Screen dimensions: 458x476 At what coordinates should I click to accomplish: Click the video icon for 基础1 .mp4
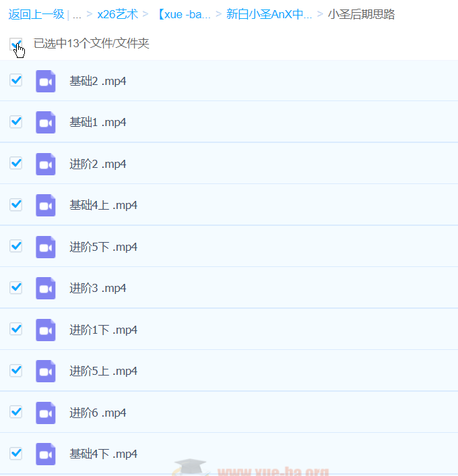click(x=45, y=122)
